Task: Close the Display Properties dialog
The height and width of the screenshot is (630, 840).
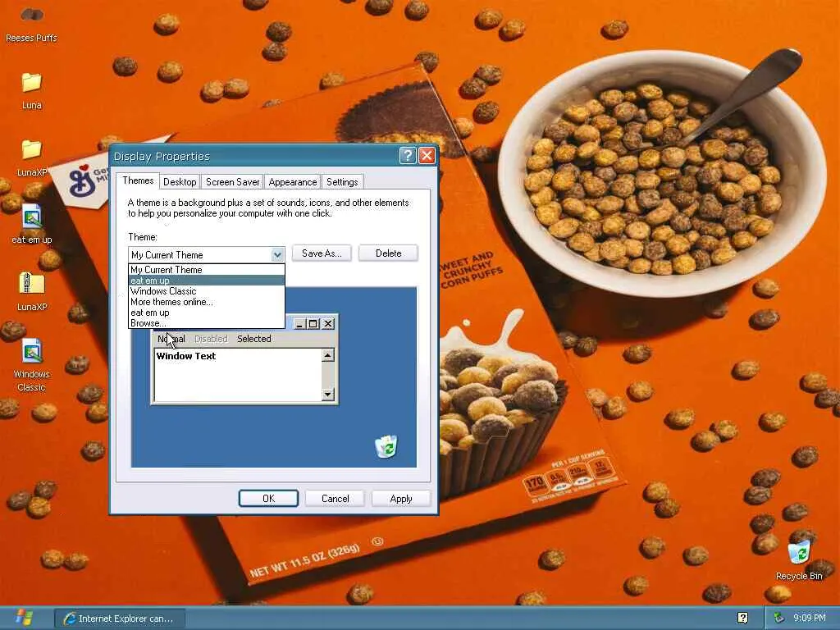Action: [427, 155]
